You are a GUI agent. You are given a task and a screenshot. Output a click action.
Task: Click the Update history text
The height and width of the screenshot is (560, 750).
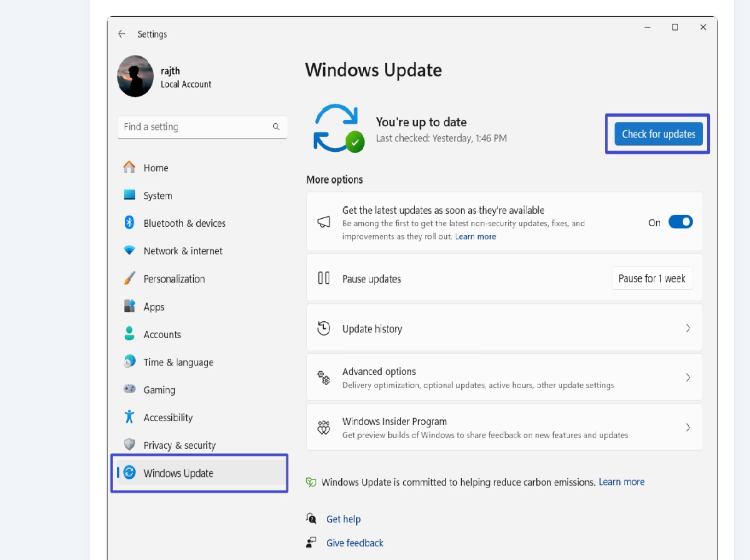point(372,329)
